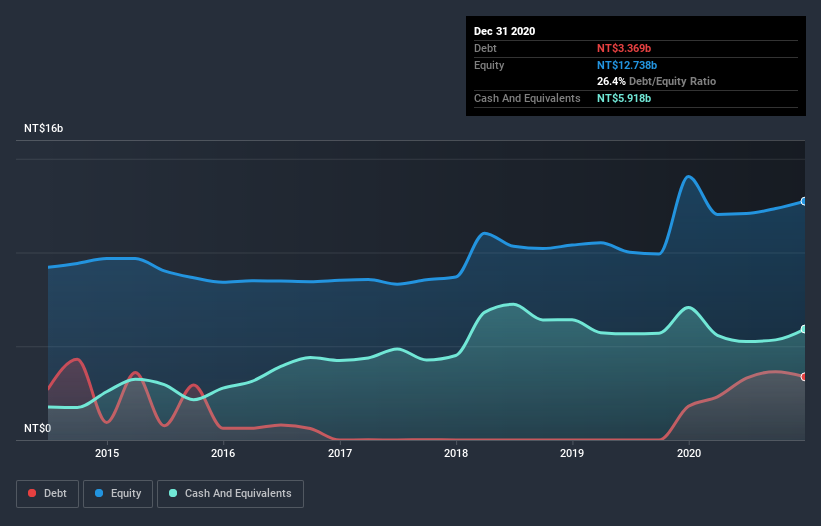This screenshot has height=526, width=821.
Task: Click the Equity row label in tooltip
Action: pos(489,65)
